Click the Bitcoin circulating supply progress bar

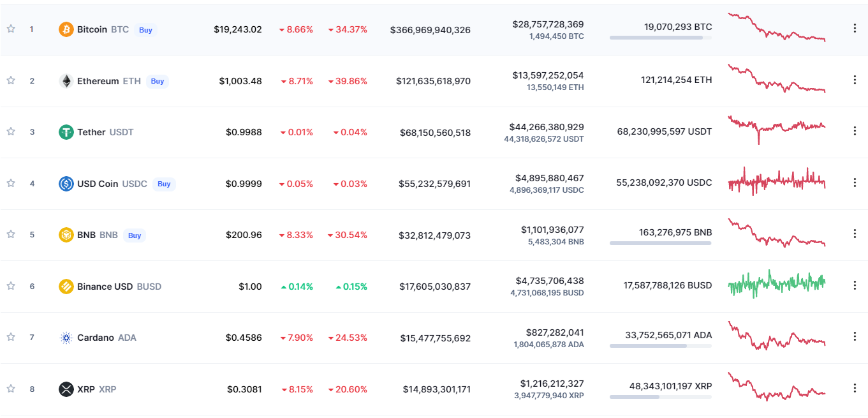(x=661, y=38)
